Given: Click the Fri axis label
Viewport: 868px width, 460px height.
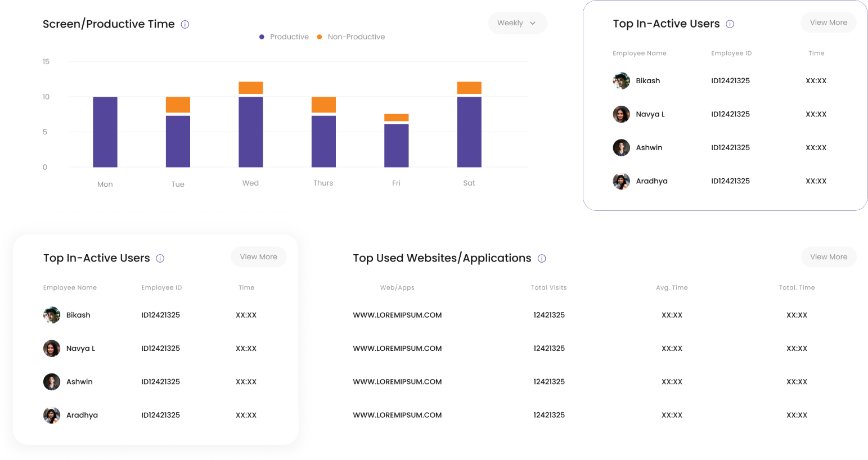Looking at the screenshot, I should pyautogui.click(x=397, y=183).
